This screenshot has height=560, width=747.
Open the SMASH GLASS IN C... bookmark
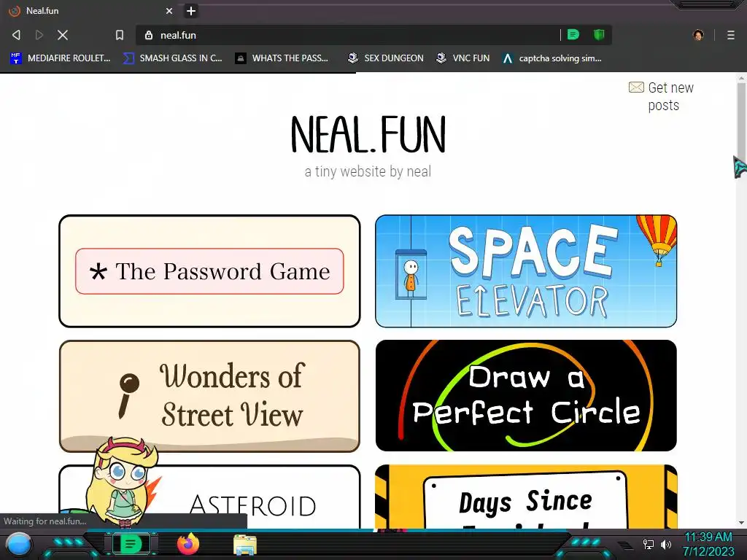(172, 58)
